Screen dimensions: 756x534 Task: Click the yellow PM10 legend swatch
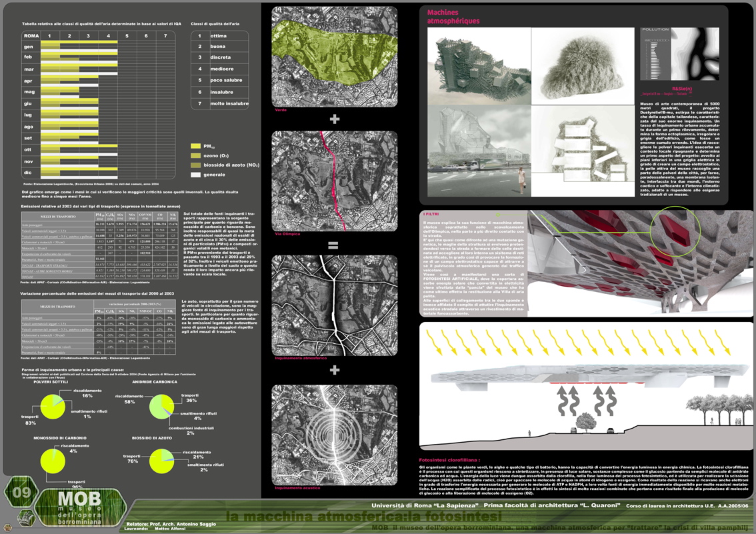tap(195, 146)
